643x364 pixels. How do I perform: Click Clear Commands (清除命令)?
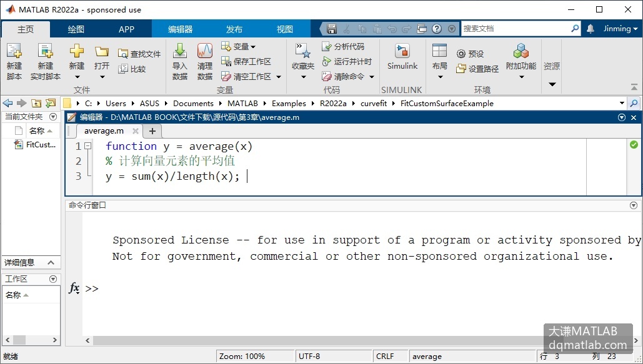(343, 76)
